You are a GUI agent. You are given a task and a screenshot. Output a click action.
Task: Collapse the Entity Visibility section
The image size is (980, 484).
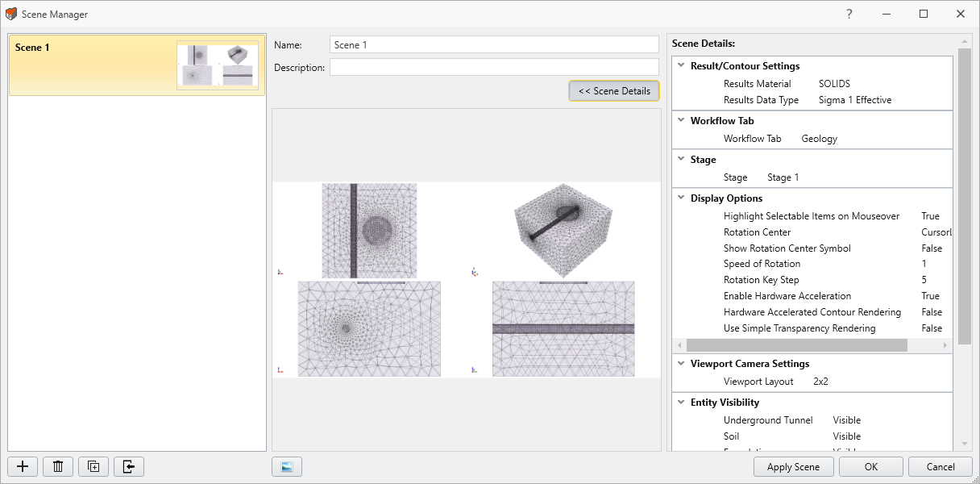(x=680, y=403)
